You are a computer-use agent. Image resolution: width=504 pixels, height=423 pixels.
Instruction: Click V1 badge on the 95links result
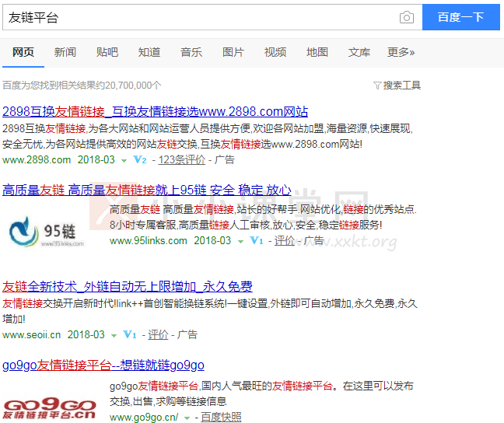coord(257,240)
